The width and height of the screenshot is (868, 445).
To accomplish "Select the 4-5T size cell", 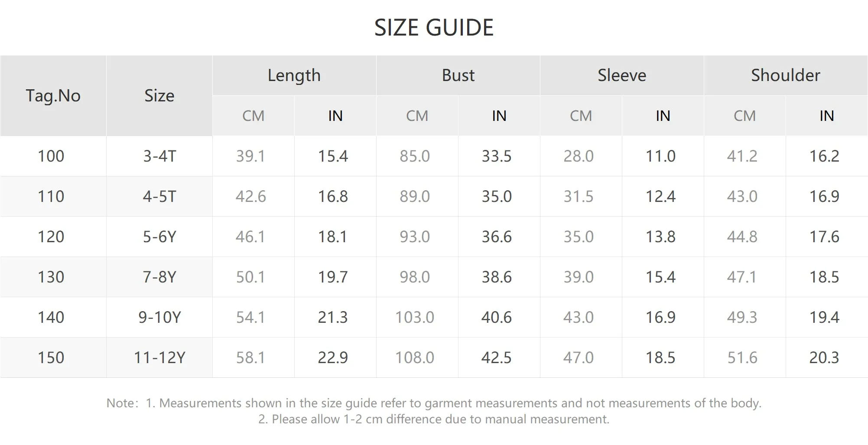I will (x=159, y=196).
